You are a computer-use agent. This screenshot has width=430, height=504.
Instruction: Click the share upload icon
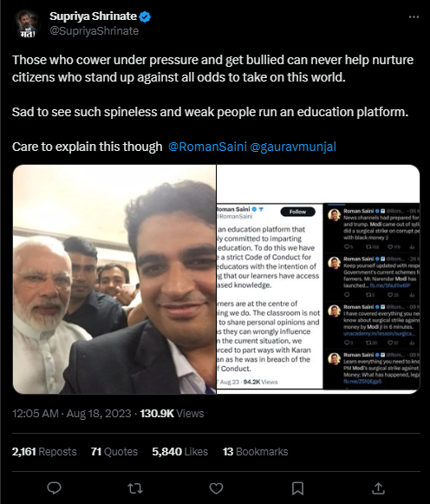pos(378,488)
